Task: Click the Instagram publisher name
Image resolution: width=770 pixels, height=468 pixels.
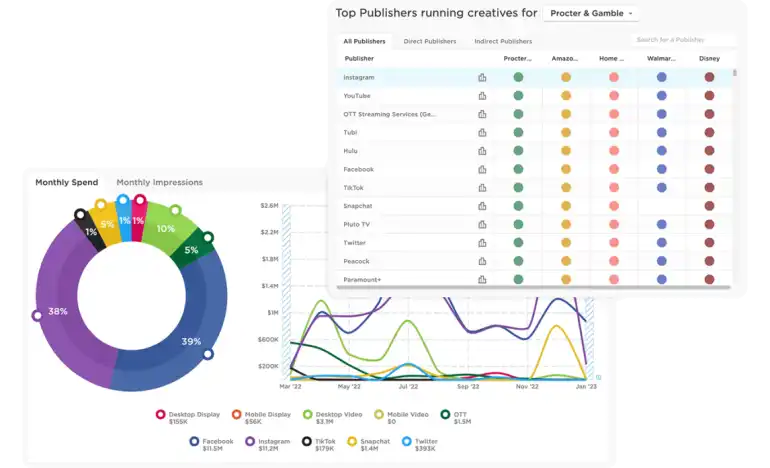Action: pyautogui.click(x=358, y=78)
